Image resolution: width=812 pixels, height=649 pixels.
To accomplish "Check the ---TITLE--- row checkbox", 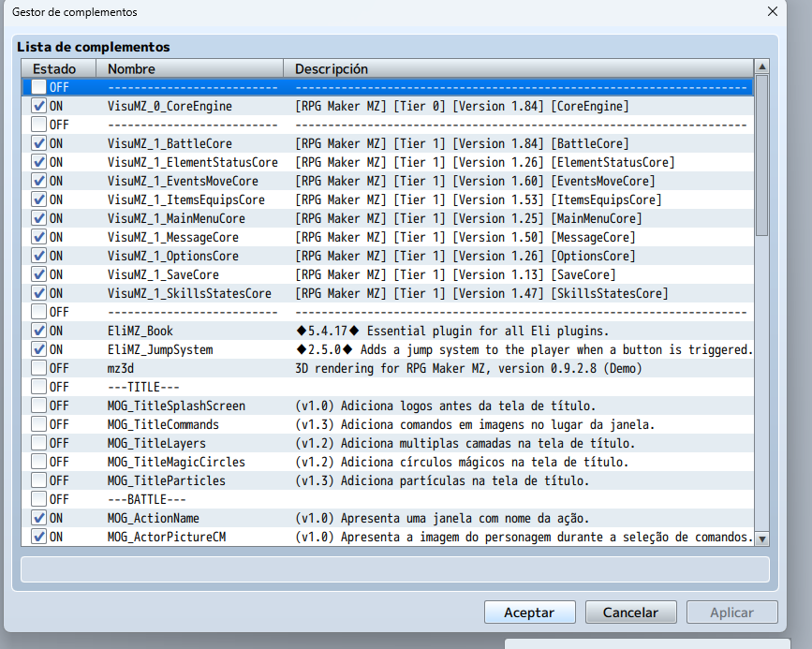I will pyautogui.click(x=38, y=387).
